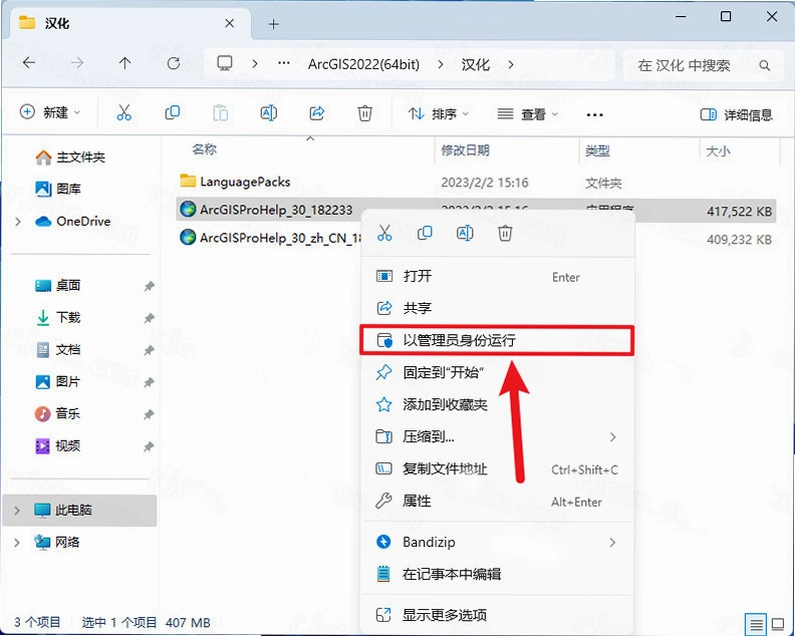The height and width of the screenshot is (636, 795).
Task: Close the 汉化 tab
Action: tap(229, 23)
